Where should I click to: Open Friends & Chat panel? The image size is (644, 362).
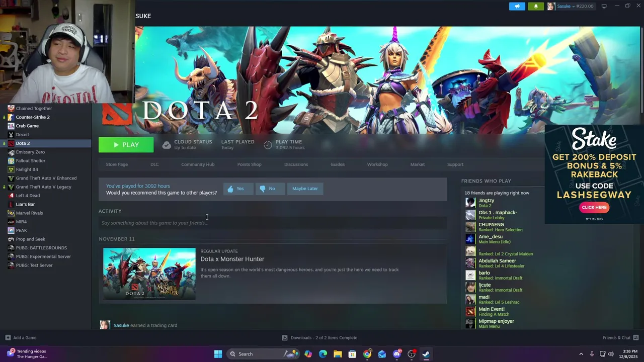(x=620, y=338)
